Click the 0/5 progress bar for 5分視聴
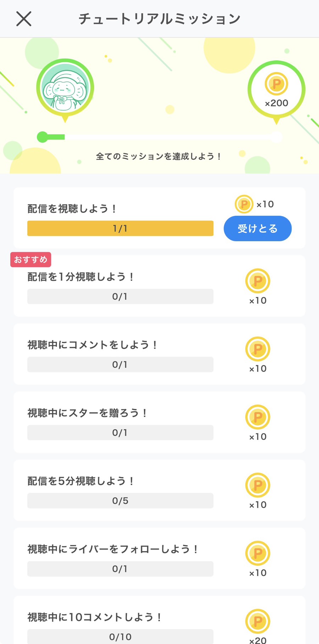 [x=120, y=501]
